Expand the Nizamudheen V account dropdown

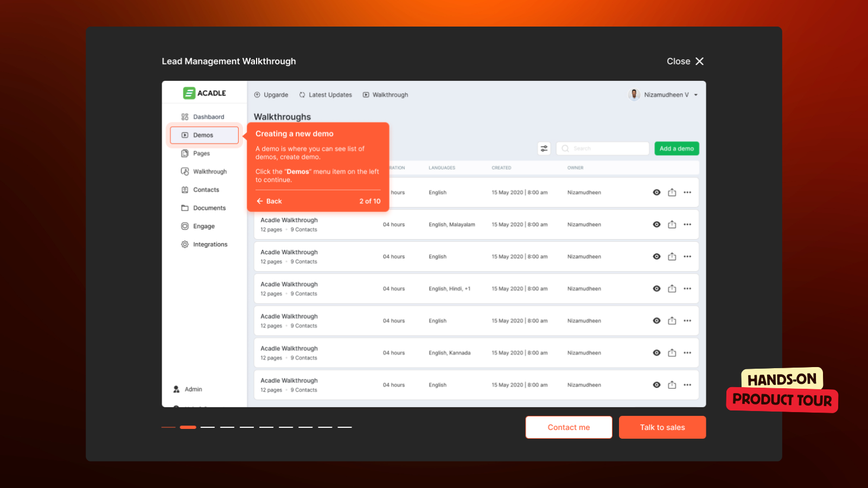pos(696,95)
